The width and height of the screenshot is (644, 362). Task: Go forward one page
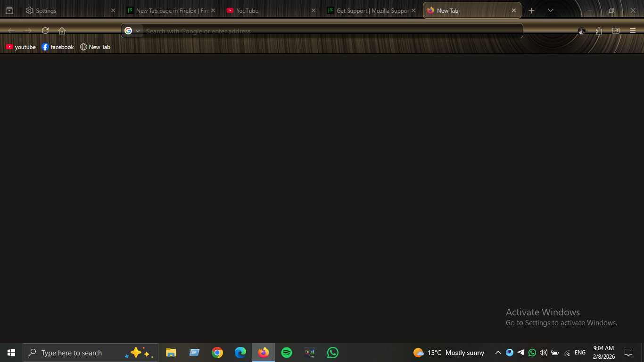[x=28, y=31]
